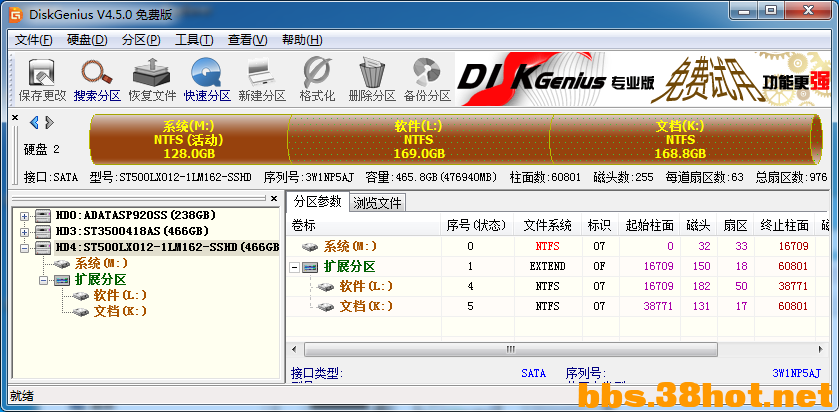Click the 扩展分区 icon in the tree
839x412 pixels.
pyautogui.click(x=62, y=280)
